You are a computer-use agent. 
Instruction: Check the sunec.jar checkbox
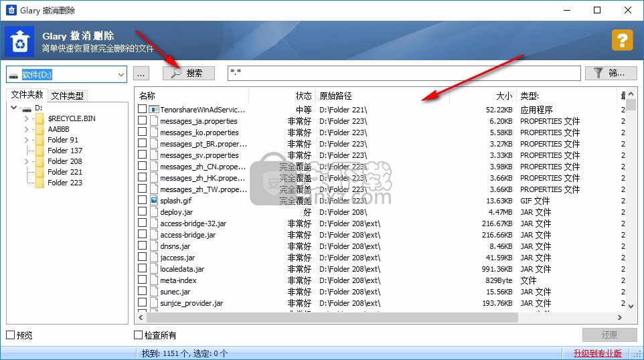[x=142, y=291]
